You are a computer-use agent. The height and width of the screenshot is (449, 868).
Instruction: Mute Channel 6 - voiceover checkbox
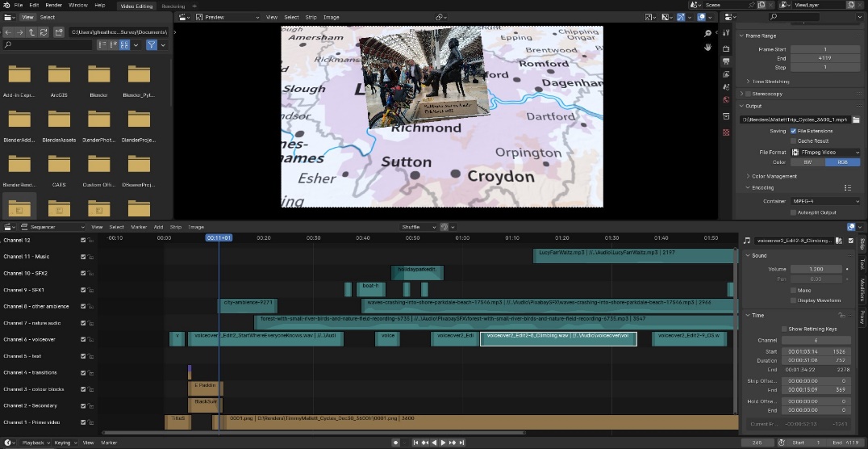[83, 340]
